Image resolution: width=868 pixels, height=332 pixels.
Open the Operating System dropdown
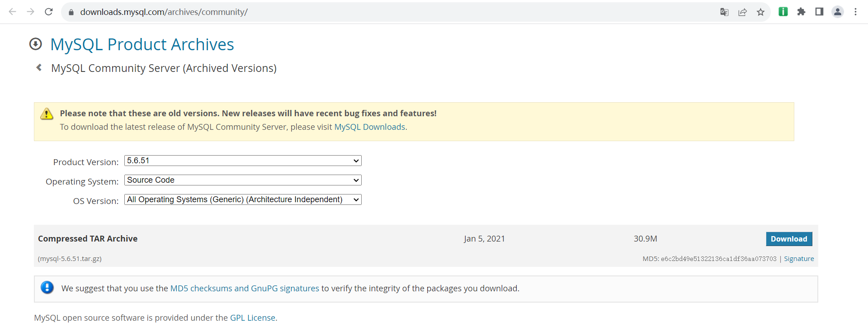pyautogui.click(x=243, y=180)
